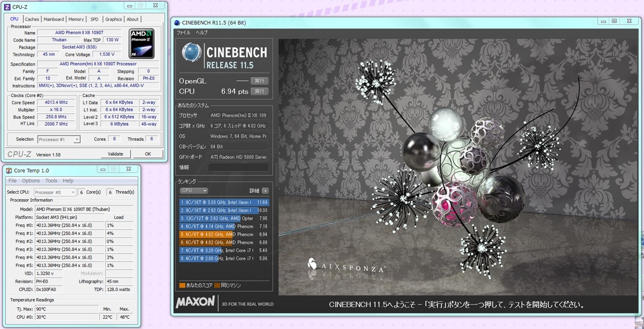This screenshot has width=644, height=329.
Task: Run the CPU test with 実行 button
Action: 260,91
